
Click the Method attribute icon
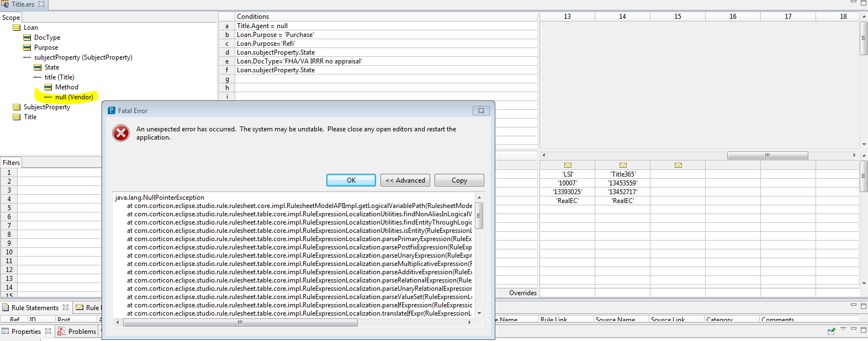coord(48,87)
